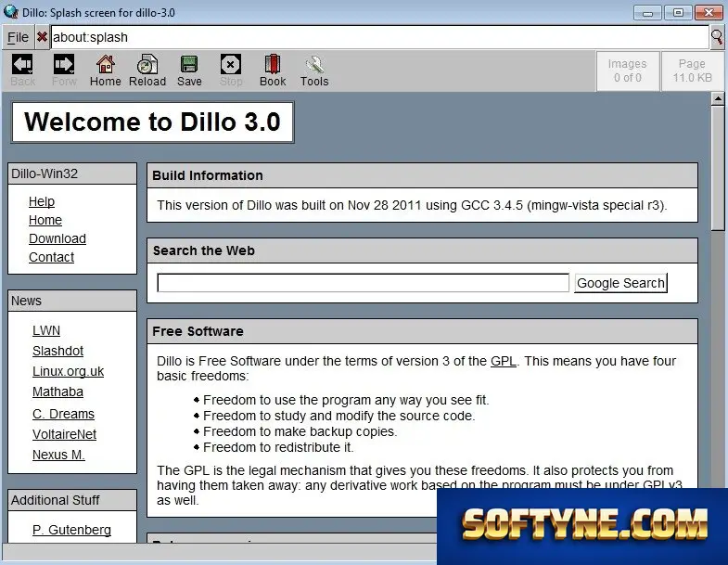This screenshot has width=728, height=565.
Task: Open the Help link
Action: click(42, 201)
